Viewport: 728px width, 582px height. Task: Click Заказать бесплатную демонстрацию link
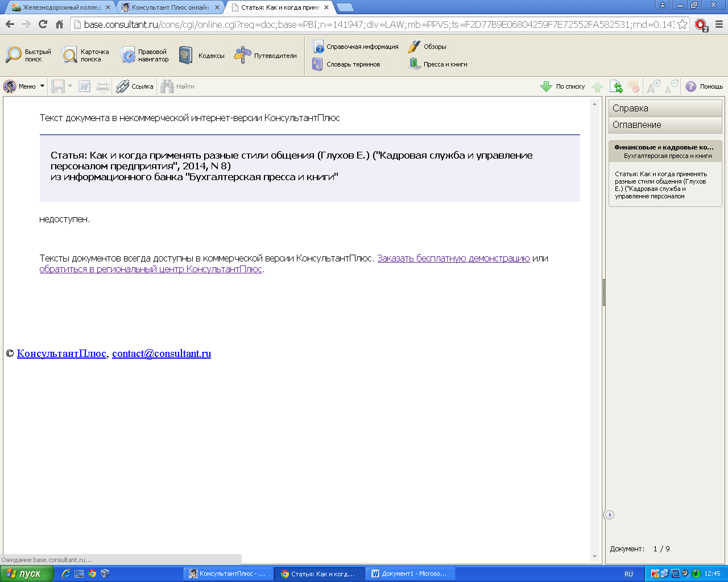453,258
